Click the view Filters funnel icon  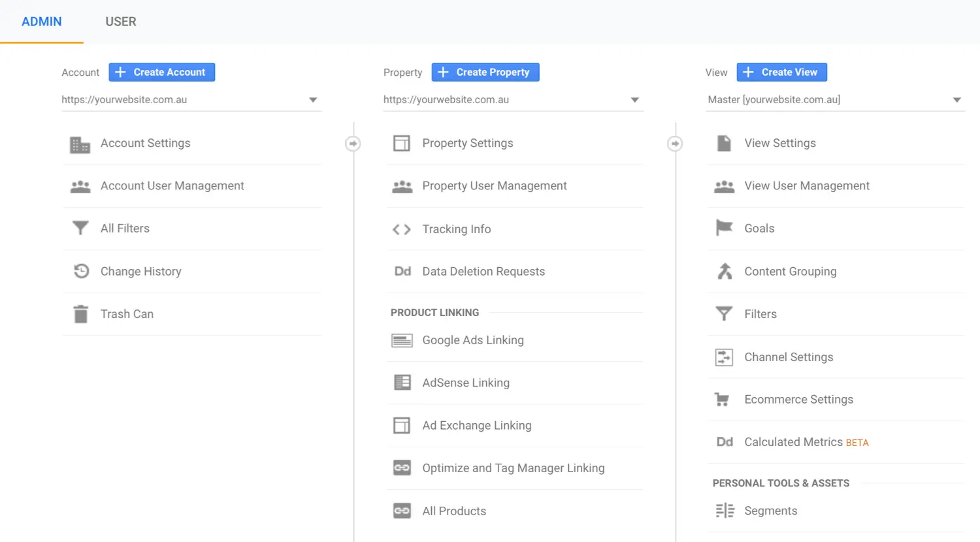pyautogui.click(x=724, y=314)
